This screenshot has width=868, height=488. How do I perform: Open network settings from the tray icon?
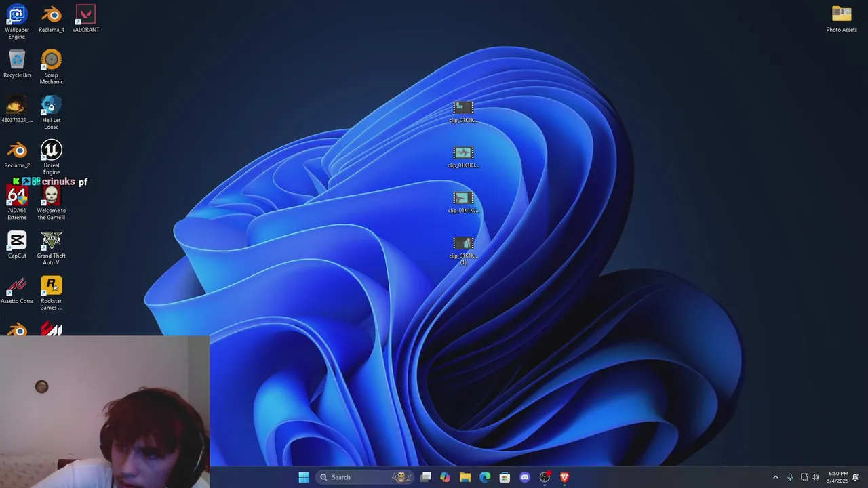coord(804,477)
